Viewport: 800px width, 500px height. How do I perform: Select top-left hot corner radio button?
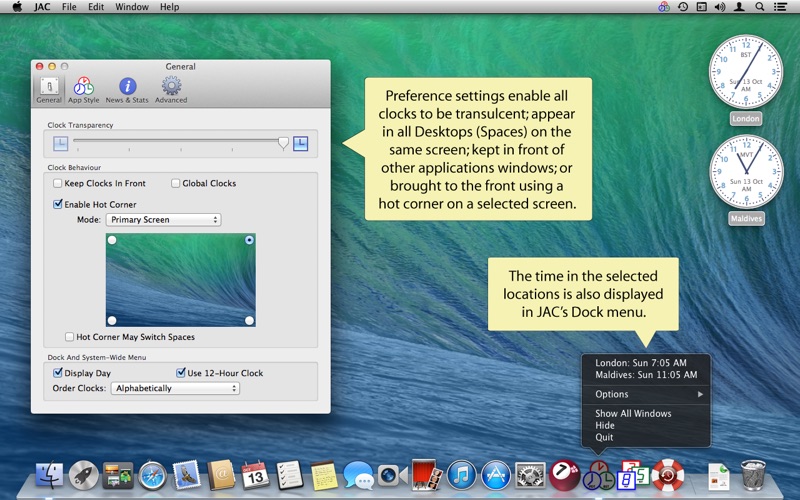coord(112,240)
